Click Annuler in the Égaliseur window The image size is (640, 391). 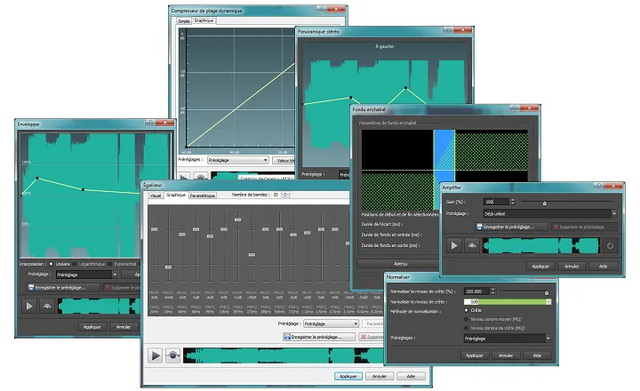pos(379,376)
